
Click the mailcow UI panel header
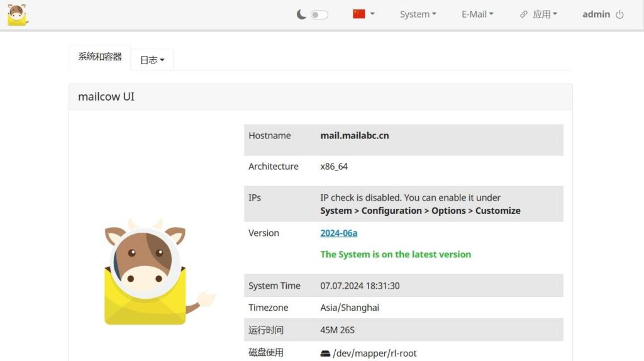pyautogui.click(x=320, y=96)
